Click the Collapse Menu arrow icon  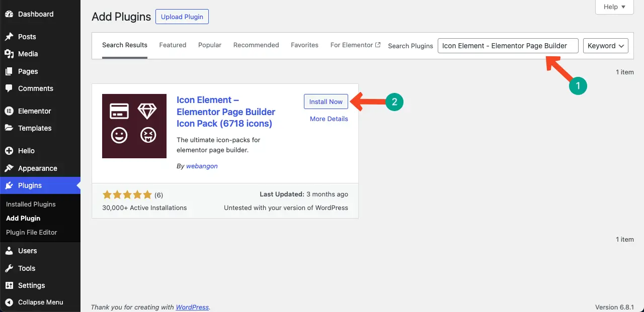[x=9, y=302]
